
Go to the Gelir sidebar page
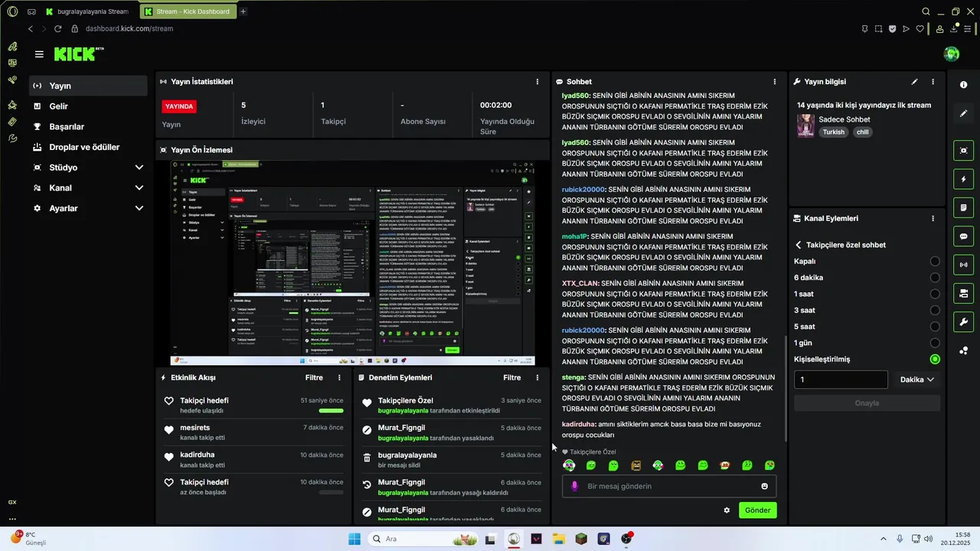click(88, 106)
